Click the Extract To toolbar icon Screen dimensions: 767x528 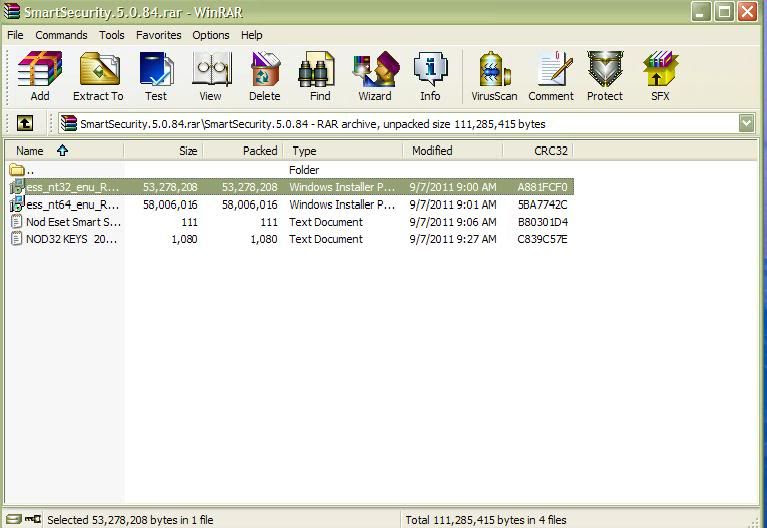pos(99,69)
